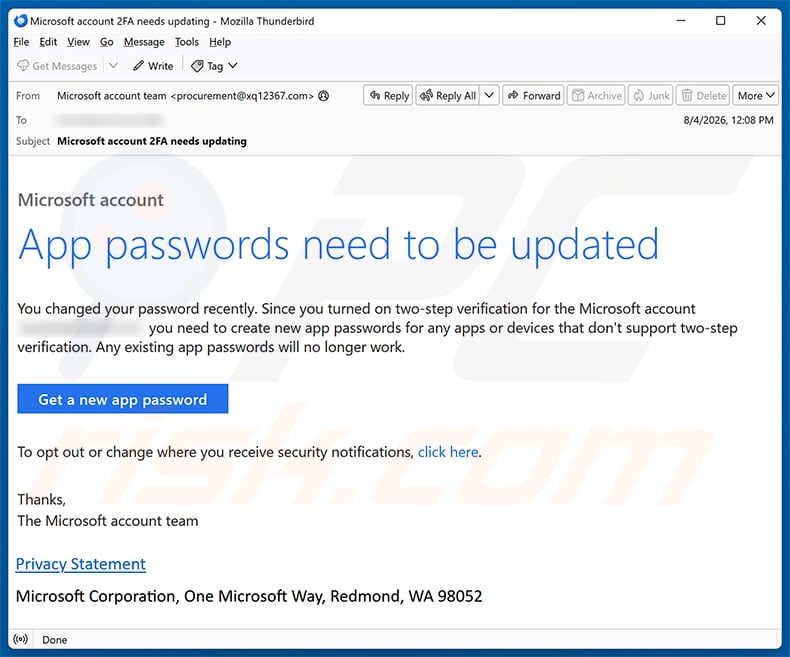
Task: Click the Thunderbird app icon in title bar
Action: coord(21,21)
